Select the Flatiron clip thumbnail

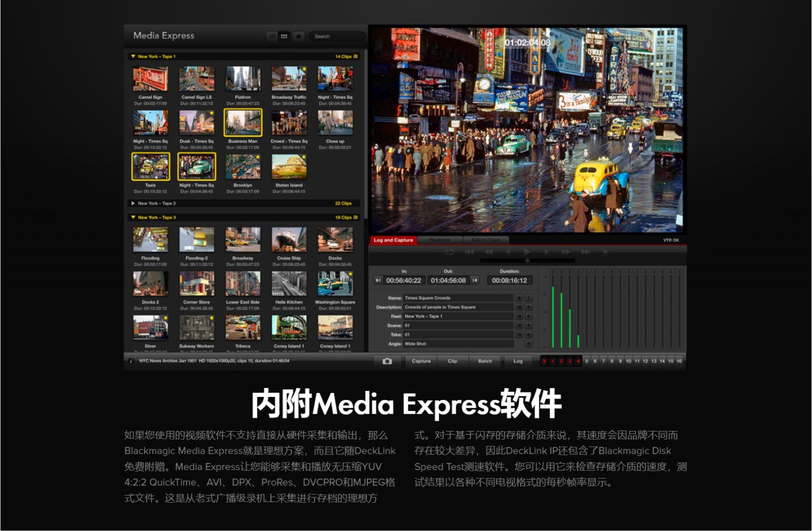click(x=243, y=79)
